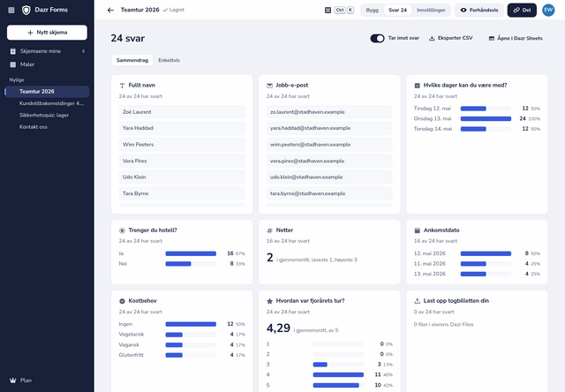
Task: Click the Dazr Forms shield logo
Action: (26, 10)
